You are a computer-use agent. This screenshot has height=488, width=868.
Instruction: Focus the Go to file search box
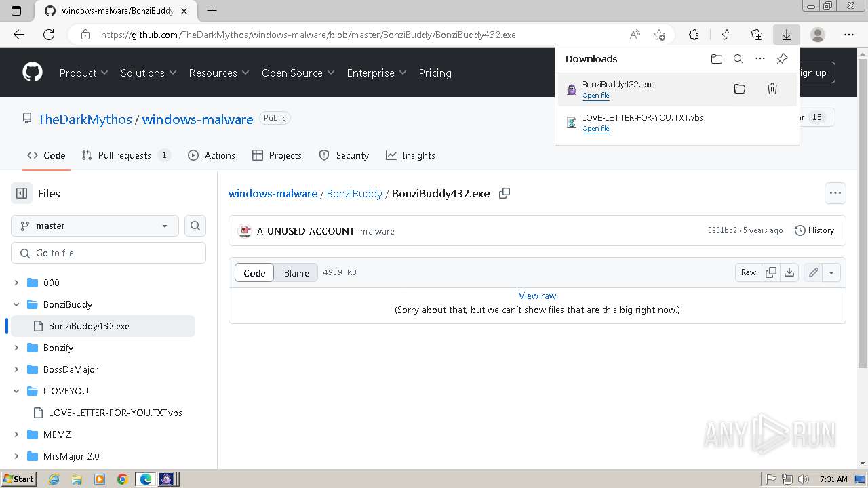click(108, 253)
